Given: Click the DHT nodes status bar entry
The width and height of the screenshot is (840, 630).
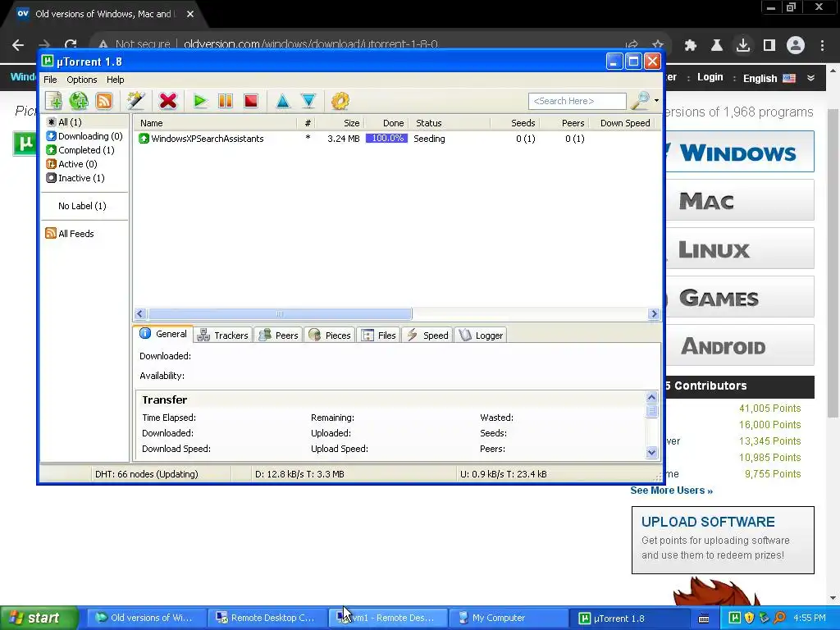Looking at the screenshot, I should click(x=147, y=474).
